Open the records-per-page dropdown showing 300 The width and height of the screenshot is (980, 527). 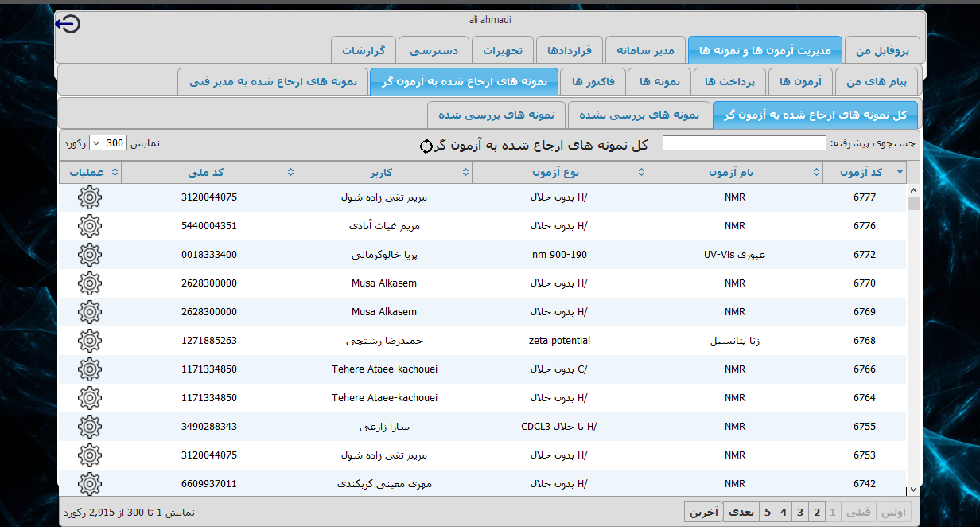(103, 143)
